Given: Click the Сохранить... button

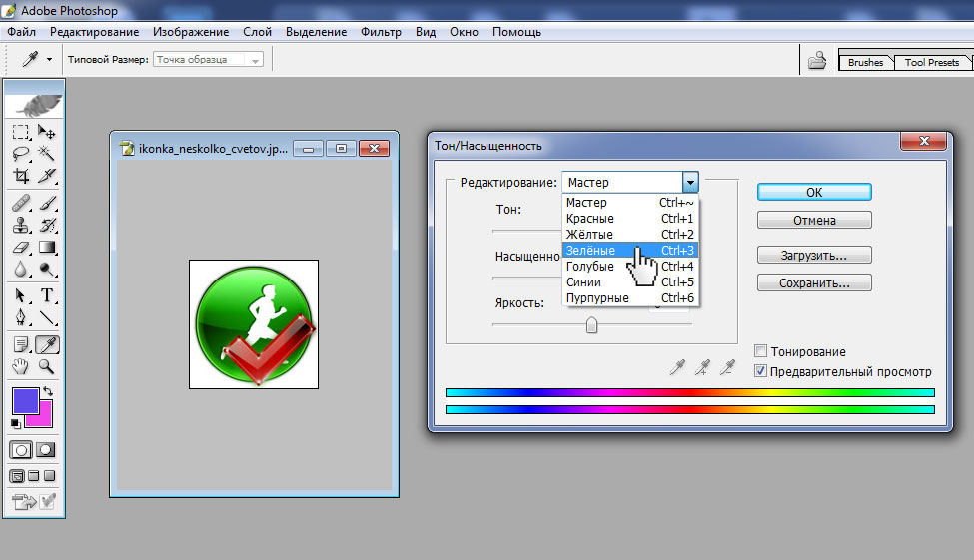Looking at the screenshot, I should pos(814,282).
